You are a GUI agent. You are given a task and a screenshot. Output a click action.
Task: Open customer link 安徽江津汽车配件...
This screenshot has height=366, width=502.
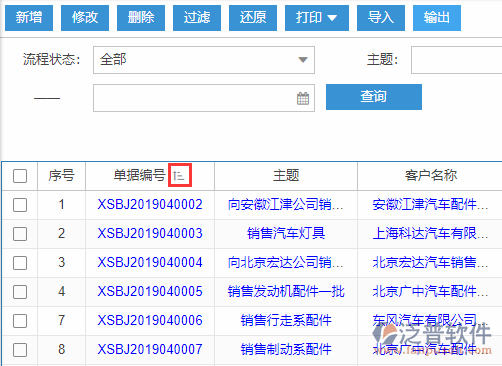tap(430, 204)
